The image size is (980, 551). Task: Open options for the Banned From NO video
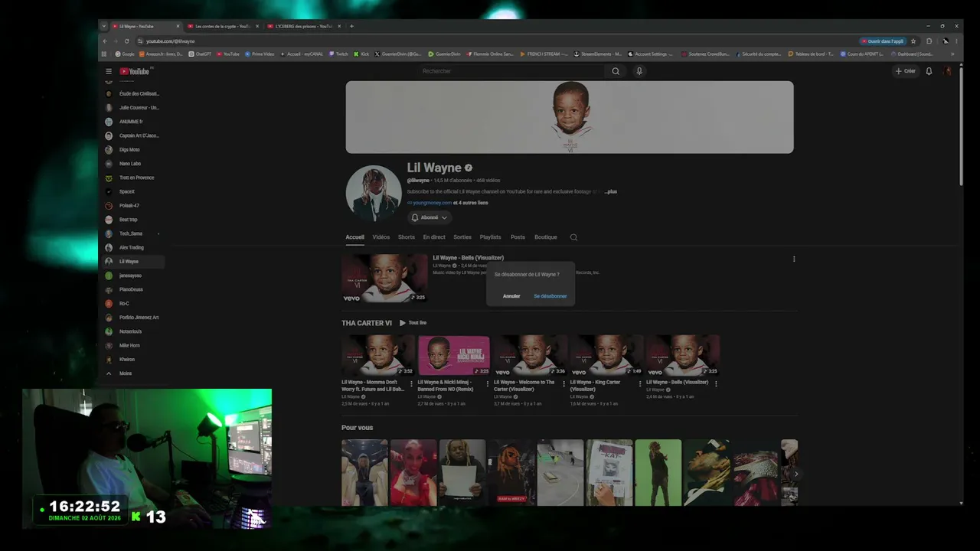click(x=487, y=384)
